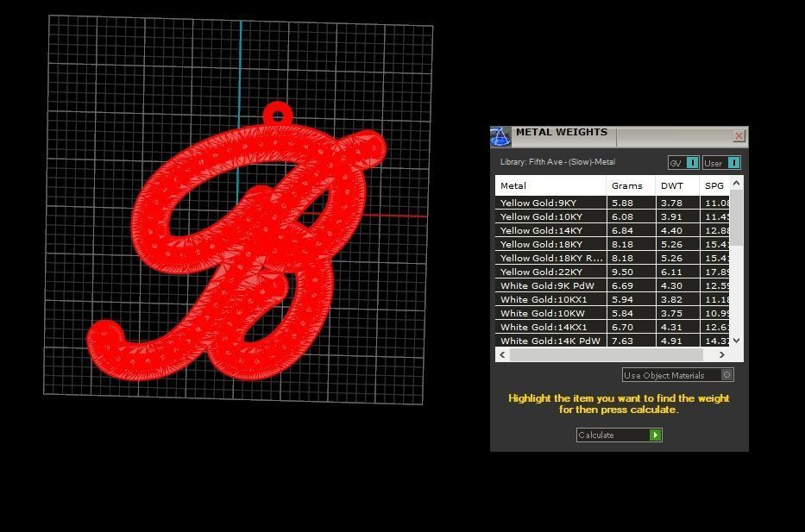Sort by the SPG column header
805x532 pixels.
click(x=714, y=185)
